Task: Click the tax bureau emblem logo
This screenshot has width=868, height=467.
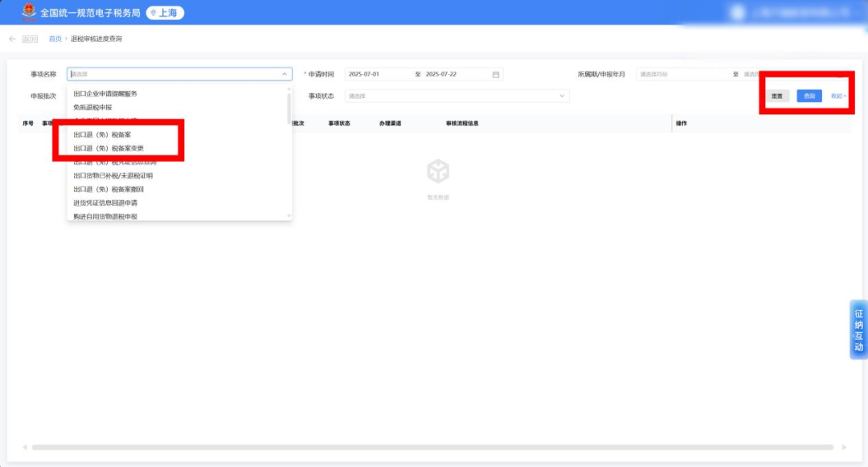Action: coord(29,12)
